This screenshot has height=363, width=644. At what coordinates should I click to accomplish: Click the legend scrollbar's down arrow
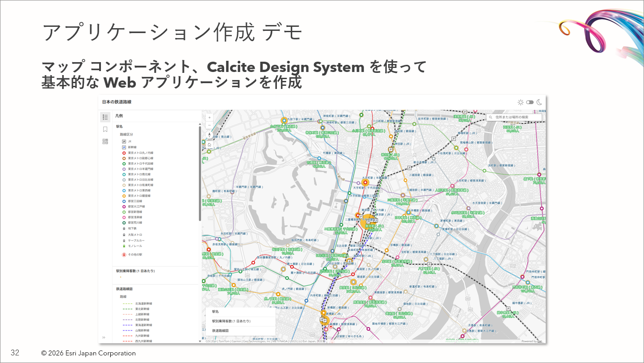[x=200, y=341]
